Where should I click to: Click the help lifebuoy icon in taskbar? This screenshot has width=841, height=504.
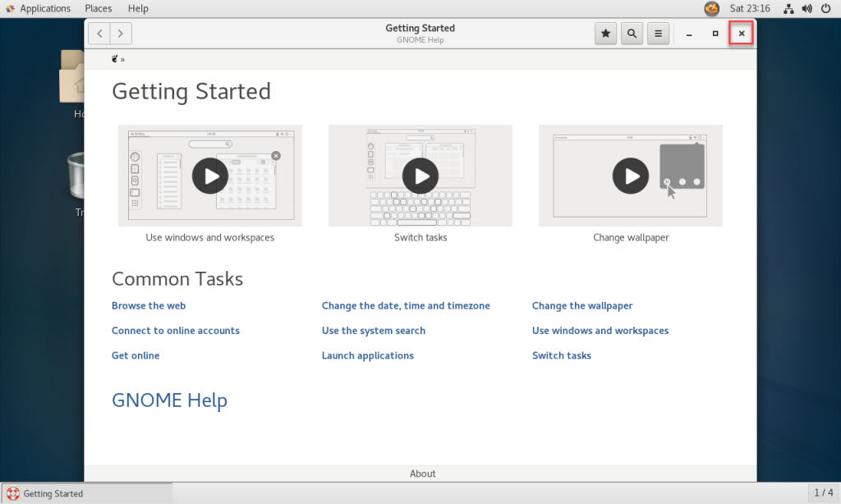click(13, 493)
